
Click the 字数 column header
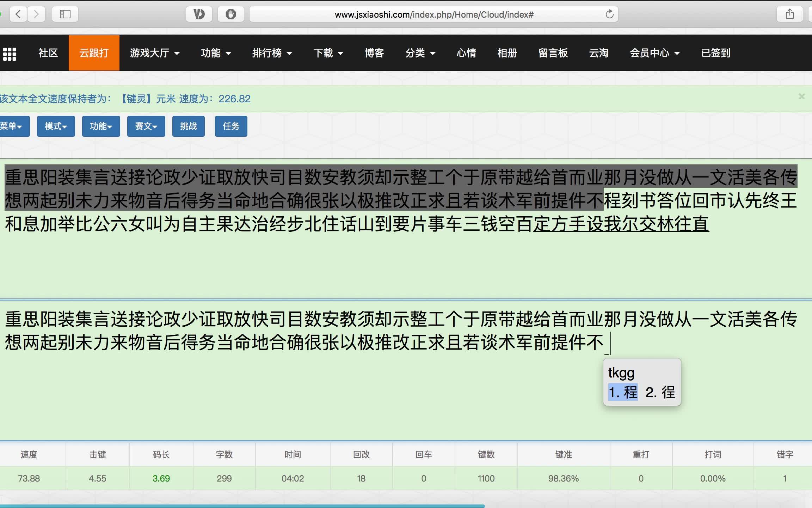(224, 454)
